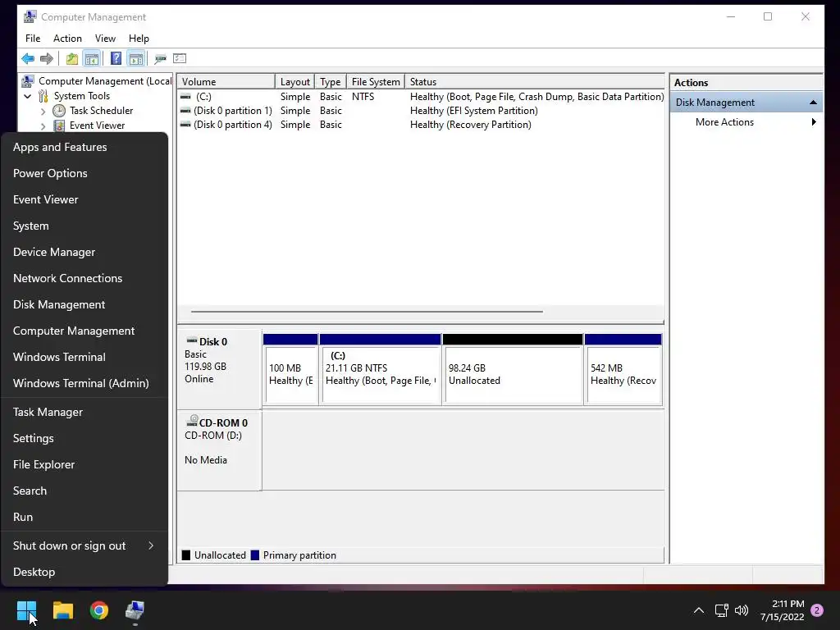Select the 98.24 GB Unallocated block
The image size is (840, 630).
[x=513, y=370]
